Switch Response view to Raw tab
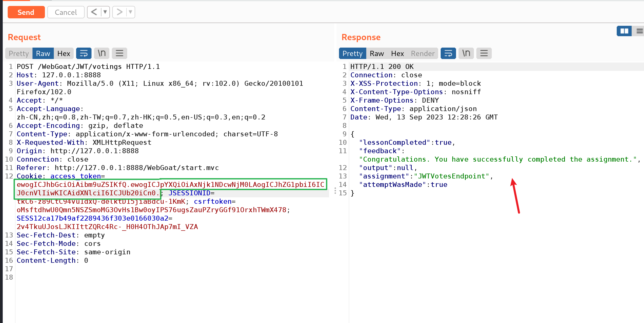The image size is (644, 323). pyautogui.click(x=377, y=53)
